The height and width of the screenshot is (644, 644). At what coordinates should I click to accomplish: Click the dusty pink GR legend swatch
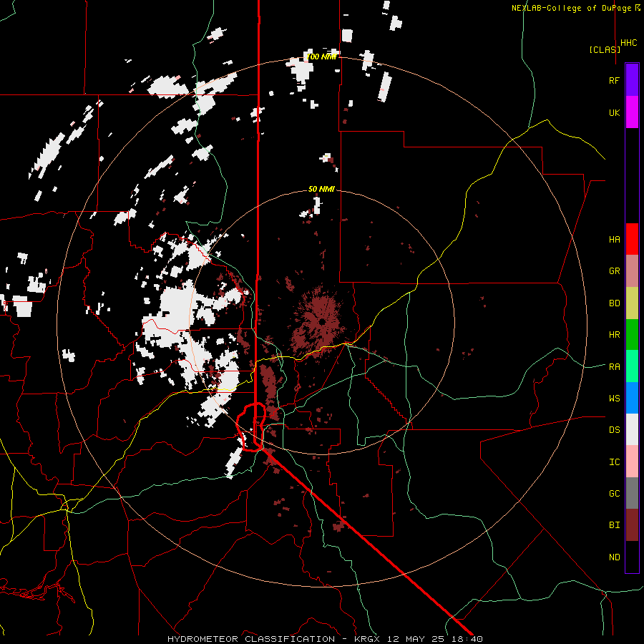click(632, 271)
